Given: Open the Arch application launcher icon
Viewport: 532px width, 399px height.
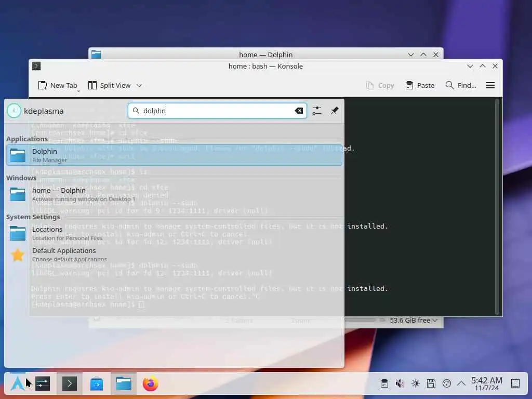Looking at the screenshot, I should [17, 384].
